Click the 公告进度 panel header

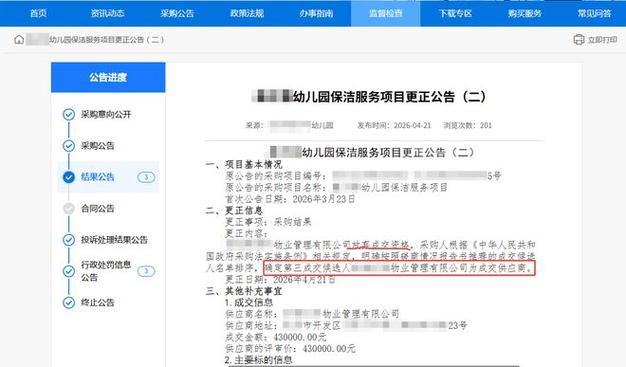pyautogui.click(x=108, y=77)
